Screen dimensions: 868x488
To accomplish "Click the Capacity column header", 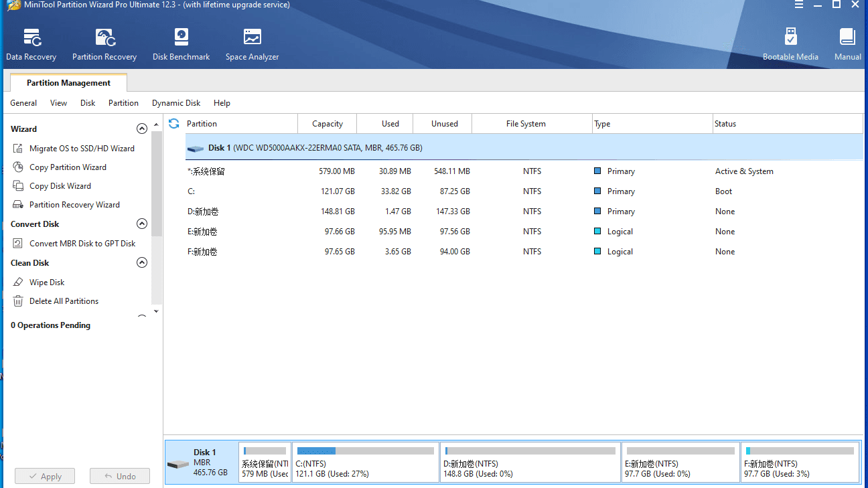I will (328, 124).
